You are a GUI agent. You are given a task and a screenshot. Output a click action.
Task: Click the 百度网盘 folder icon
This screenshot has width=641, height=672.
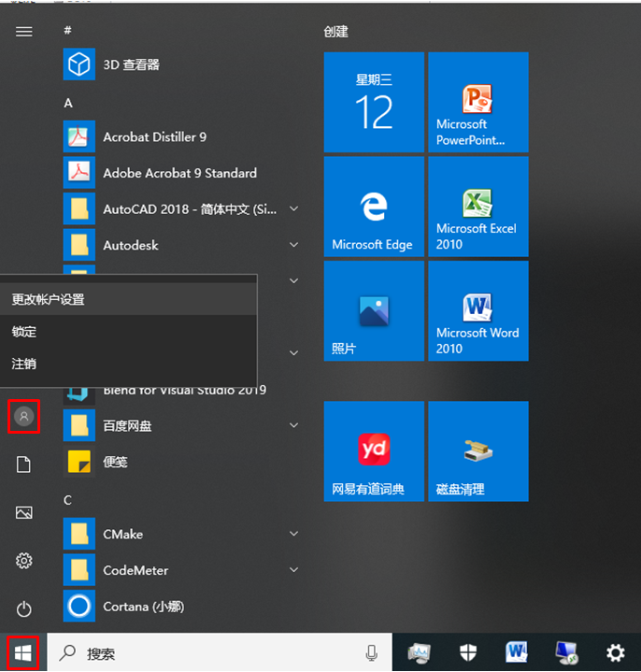tap(79, 425)
